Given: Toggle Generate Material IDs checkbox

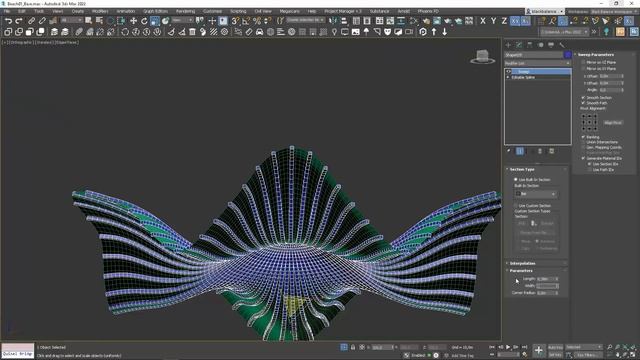Looking at the screenshot, I should [x=583, y=158].
